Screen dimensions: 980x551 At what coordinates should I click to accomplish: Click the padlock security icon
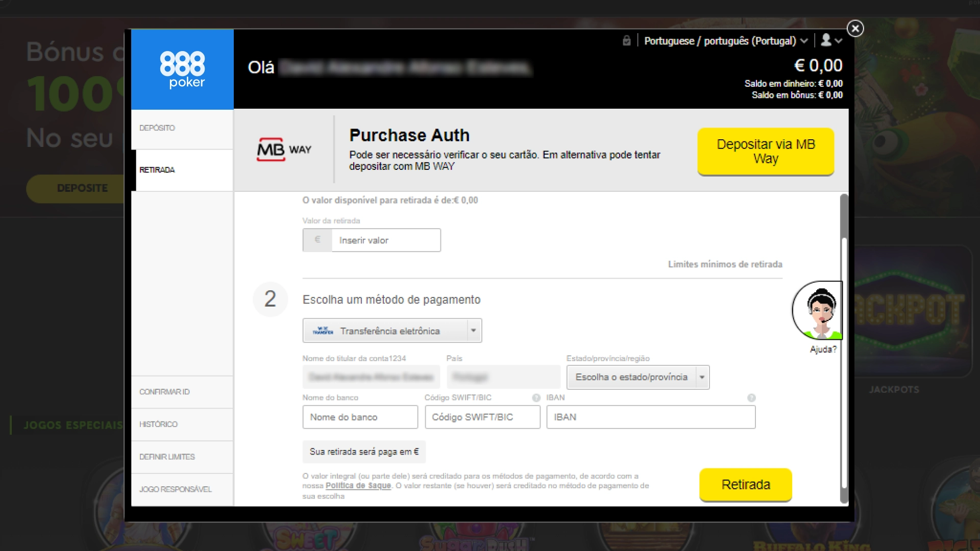(x=627, y=41)
